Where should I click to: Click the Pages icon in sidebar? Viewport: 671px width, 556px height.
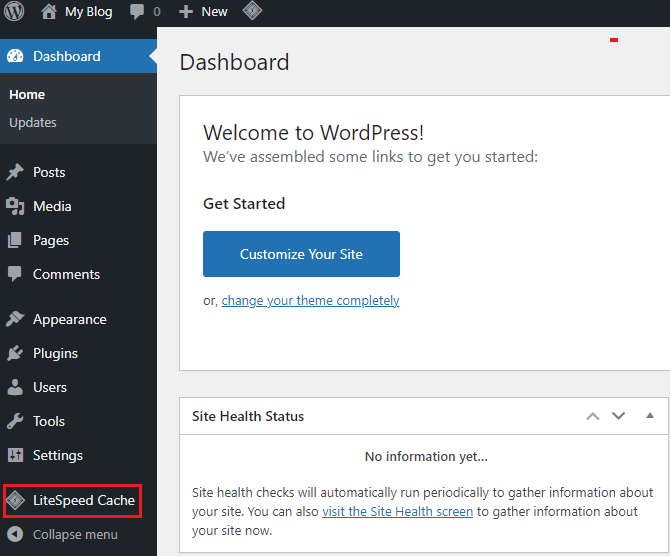pyautogui.click(x=15, y=240)
